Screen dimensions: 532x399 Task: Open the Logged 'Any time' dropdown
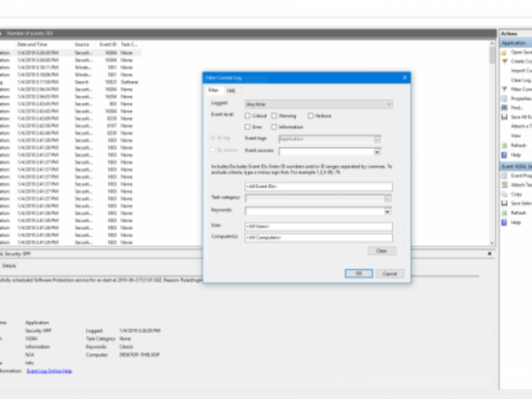[x=318, y=104]
